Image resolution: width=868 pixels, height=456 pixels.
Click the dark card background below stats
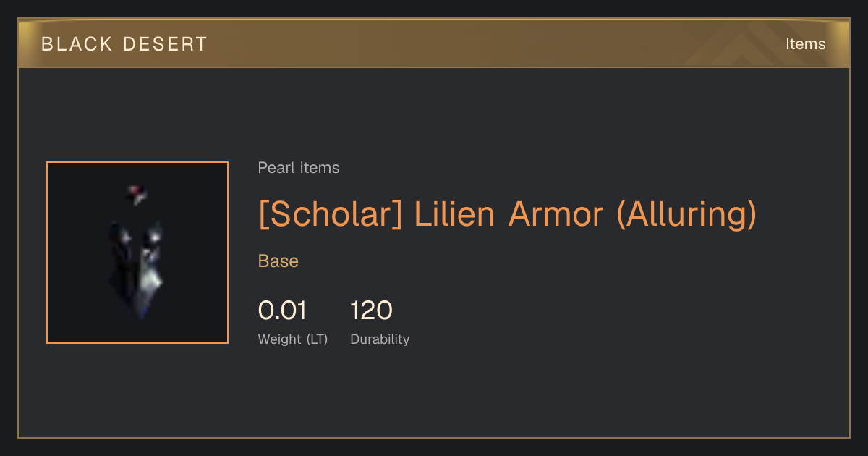tap(434, 394)
